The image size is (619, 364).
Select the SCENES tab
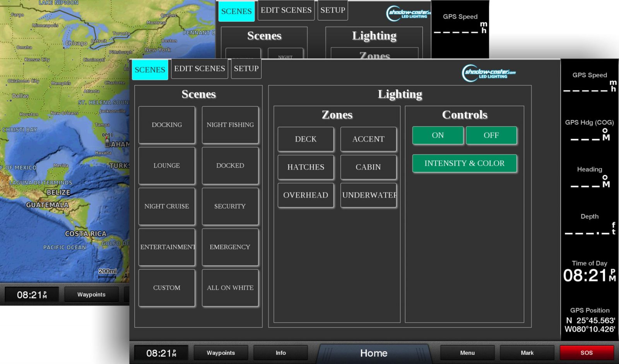click(x=150, y=70)
